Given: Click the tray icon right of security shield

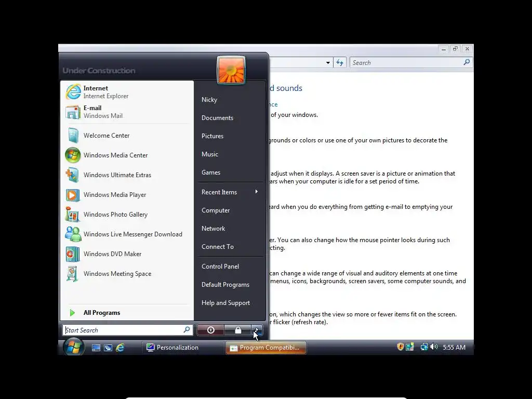Looking at the screenshot, I should pyautogui.click(x=410, y=347).
